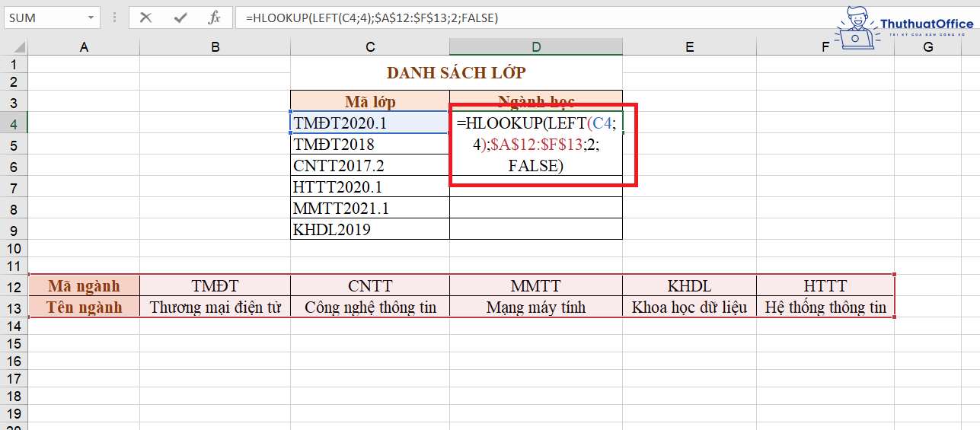Open the Name Box dropdown arrow

click(x=91, y=18)
